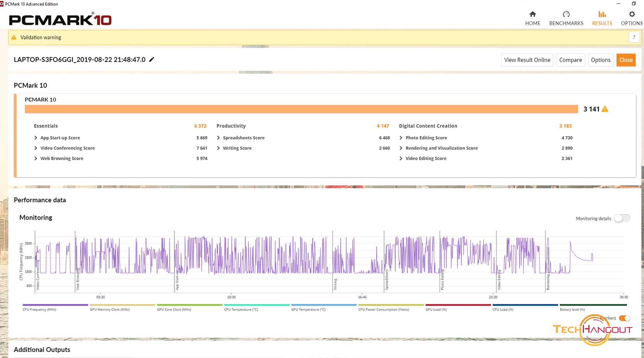This screenshot has height=358, width=644.
Task: Open the Benchmarks gauge icon
Action: (566, 14)
